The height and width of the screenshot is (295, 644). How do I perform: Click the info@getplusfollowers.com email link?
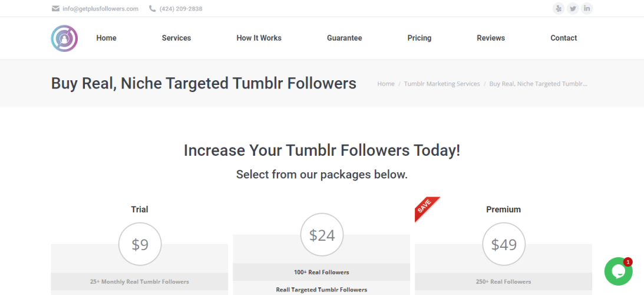100,9
